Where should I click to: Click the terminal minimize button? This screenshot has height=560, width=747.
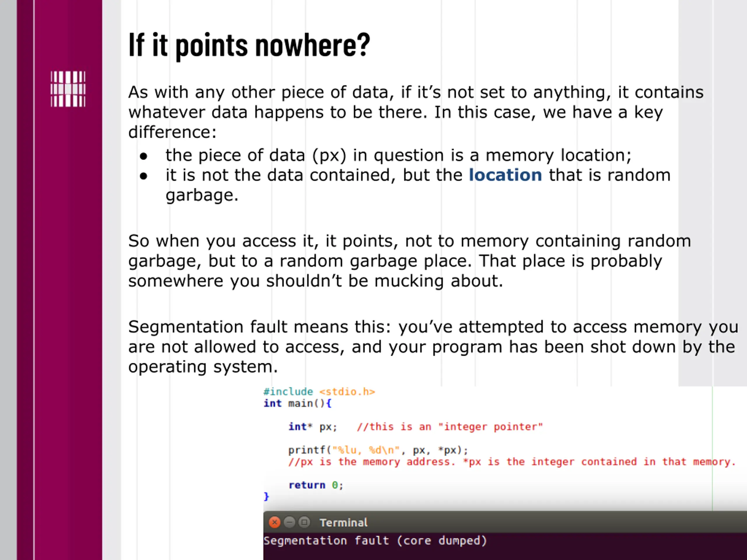click(289, 523)
